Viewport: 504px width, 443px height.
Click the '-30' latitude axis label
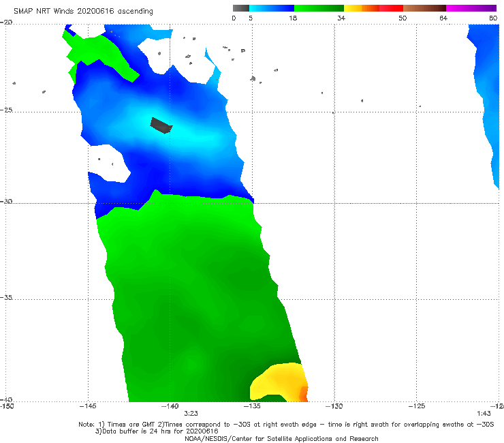click(x=6, y=201)
